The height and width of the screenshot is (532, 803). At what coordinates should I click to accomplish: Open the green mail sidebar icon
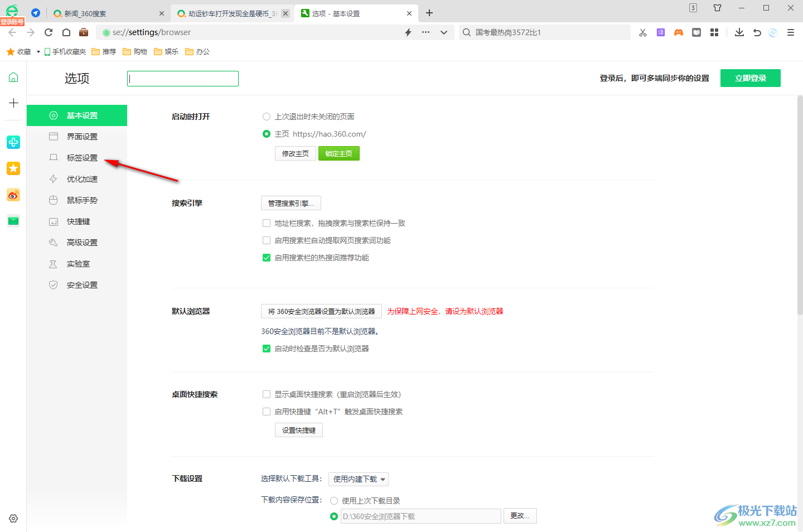pyautogui.click(x=13, y=221)
